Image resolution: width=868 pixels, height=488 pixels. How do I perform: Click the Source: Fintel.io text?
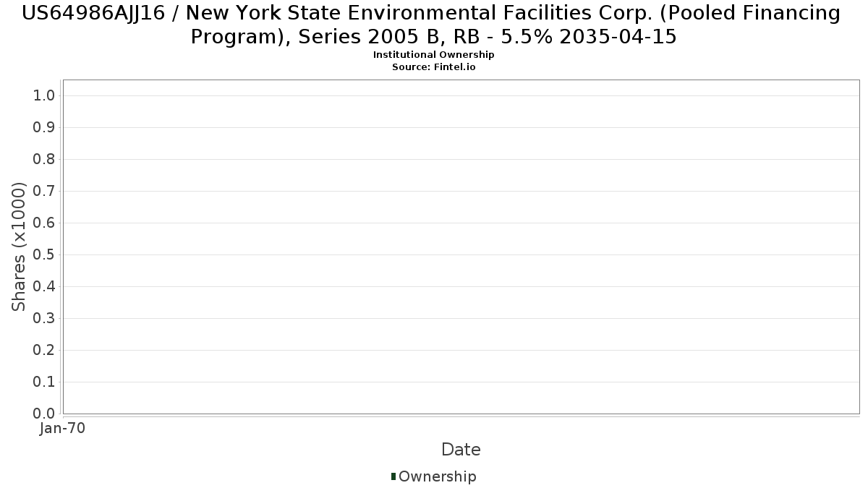tap(433, 67)
